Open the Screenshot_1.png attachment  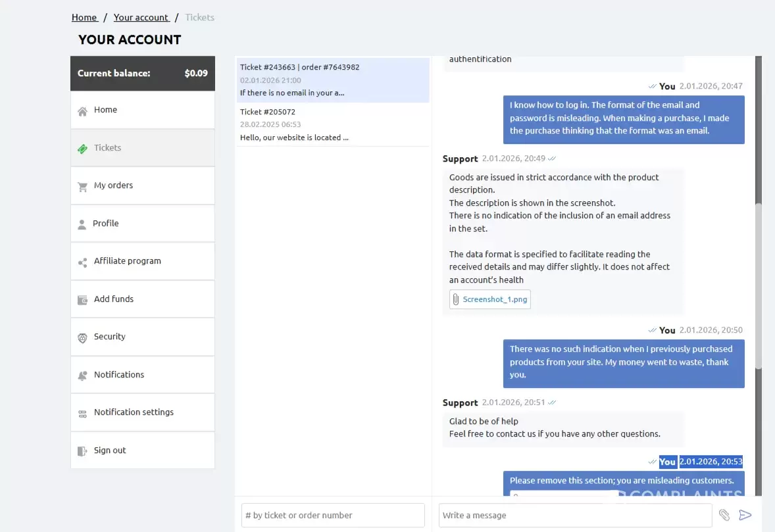[494, 299]
